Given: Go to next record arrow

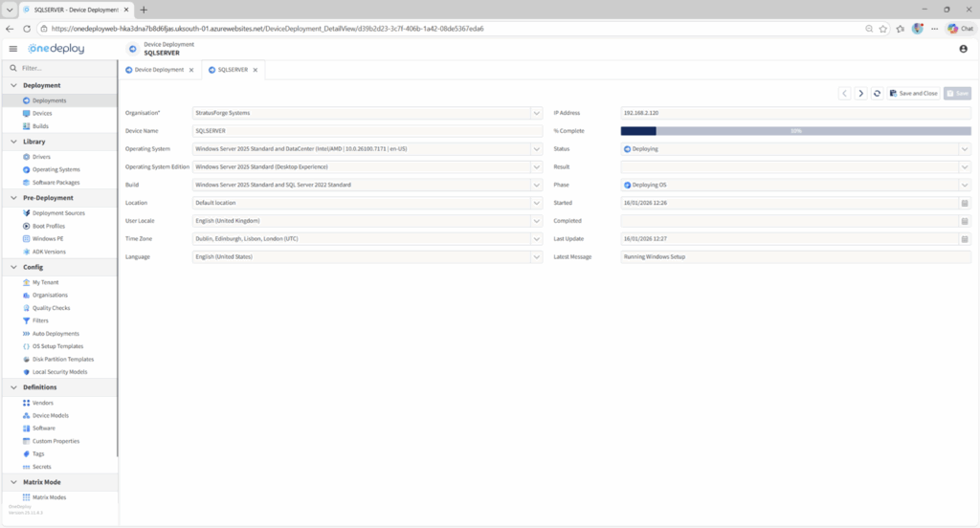Looking at the screenshot, I should [860, 94].
